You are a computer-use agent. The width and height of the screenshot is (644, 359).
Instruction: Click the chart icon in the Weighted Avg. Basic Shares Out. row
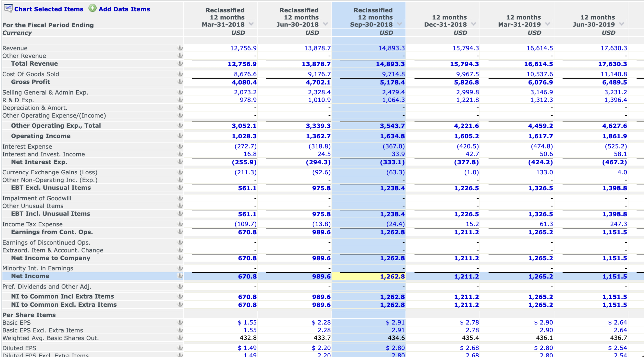180,338
